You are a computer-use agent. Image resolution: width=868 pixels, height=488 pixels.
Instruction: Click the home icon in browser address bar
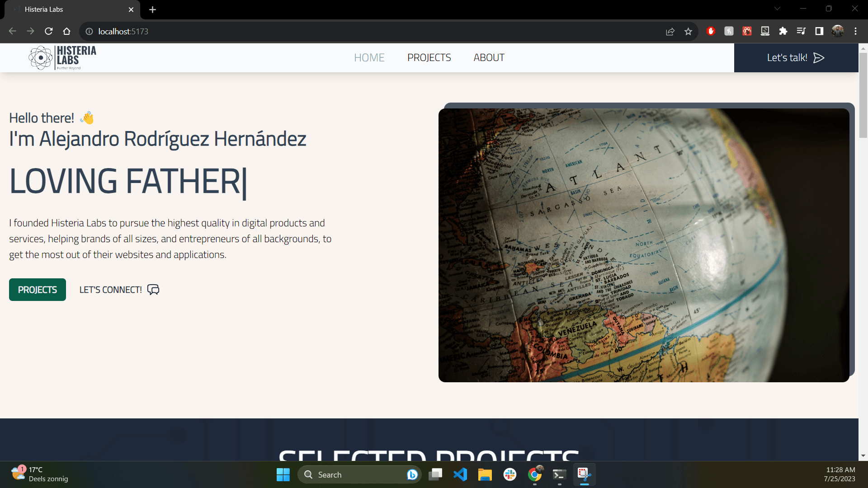pos(67,31)
